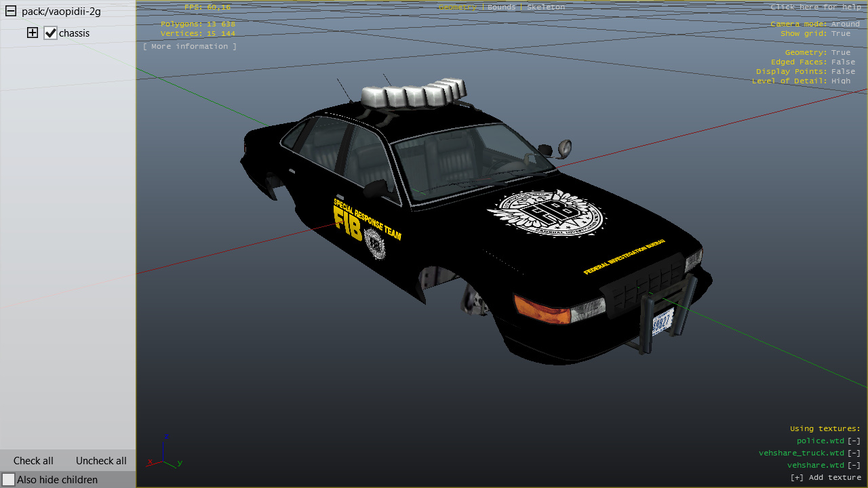Switch to the Bounds view tab

coord(501,7)
